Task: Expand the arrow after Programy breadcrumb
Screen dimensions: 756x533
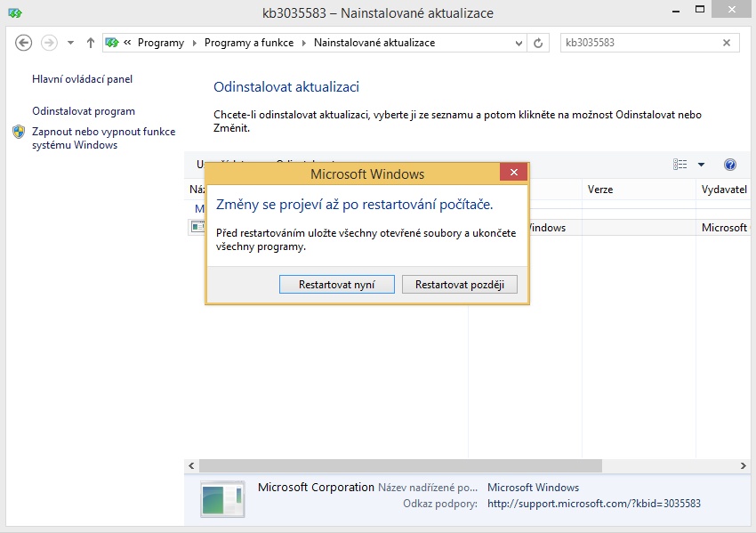Action: point(194,43)
